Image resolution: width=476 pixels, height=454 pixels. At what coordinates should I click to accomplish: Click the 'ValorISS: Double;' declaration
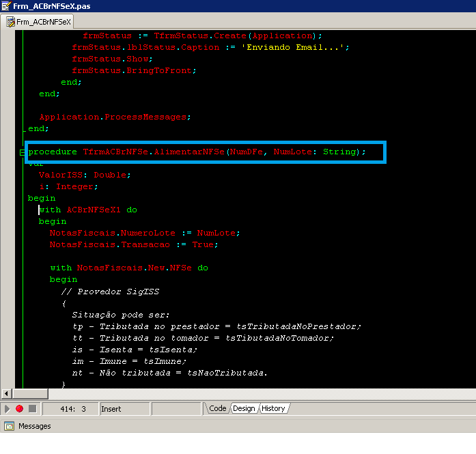point(85,175)
